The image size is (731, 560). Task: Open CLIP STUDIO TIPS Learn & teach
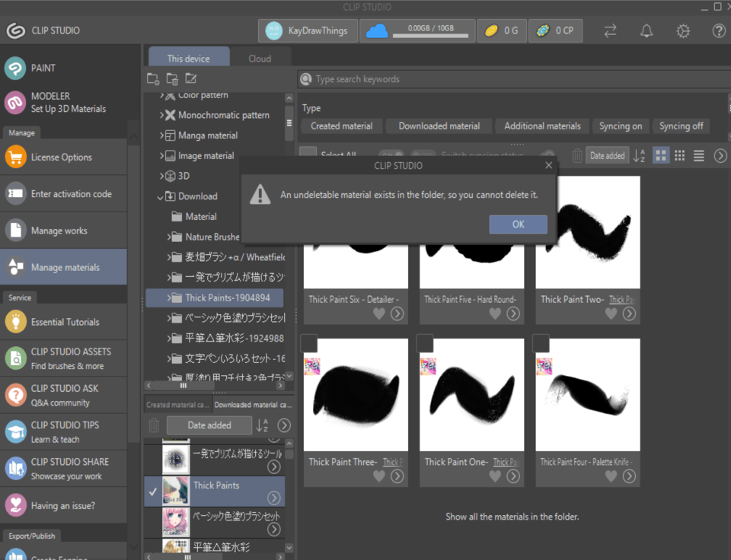(x=63, y=432)
